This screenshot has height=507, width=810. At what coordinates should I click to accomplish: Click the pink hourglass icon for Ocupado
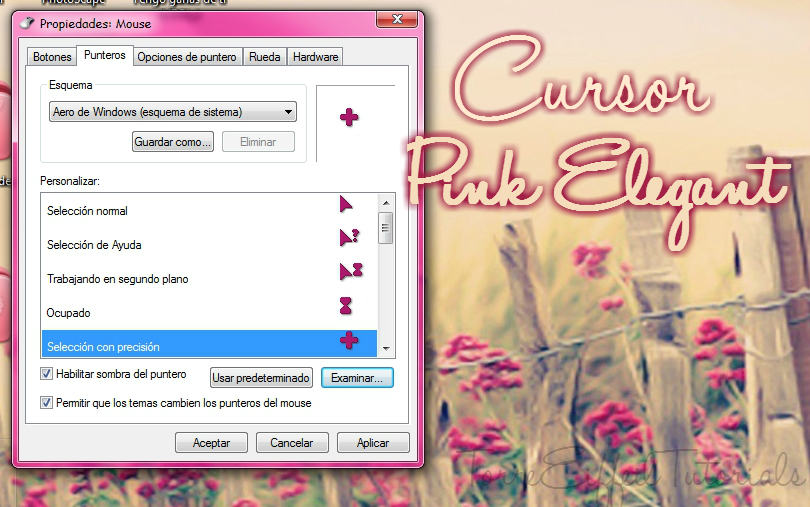(x=346, y=305)
